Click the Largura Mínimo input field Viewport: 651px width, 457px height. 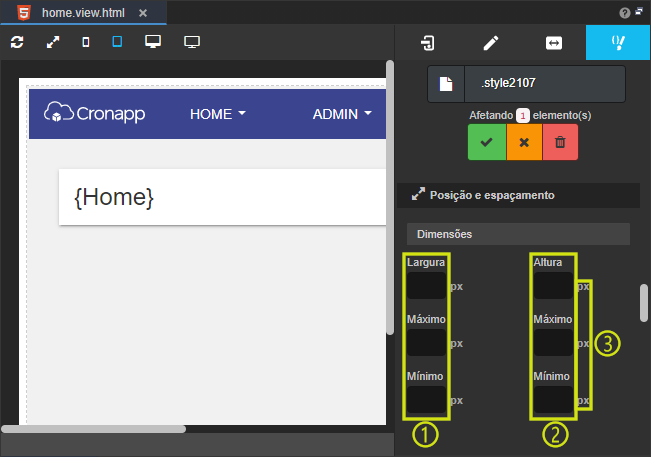(426, 400)
